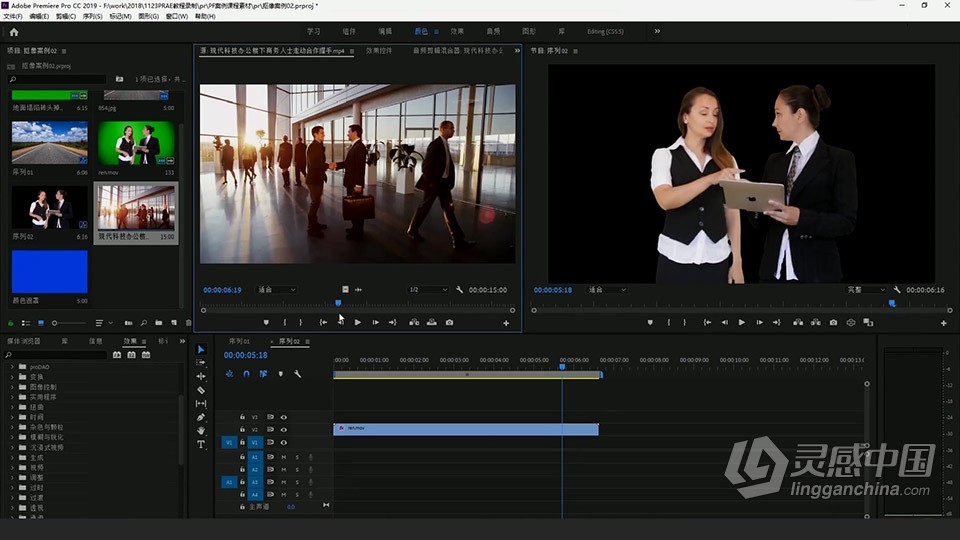Open 编辑(E) menu
The image size is (960, 540).
click(39, 17)
